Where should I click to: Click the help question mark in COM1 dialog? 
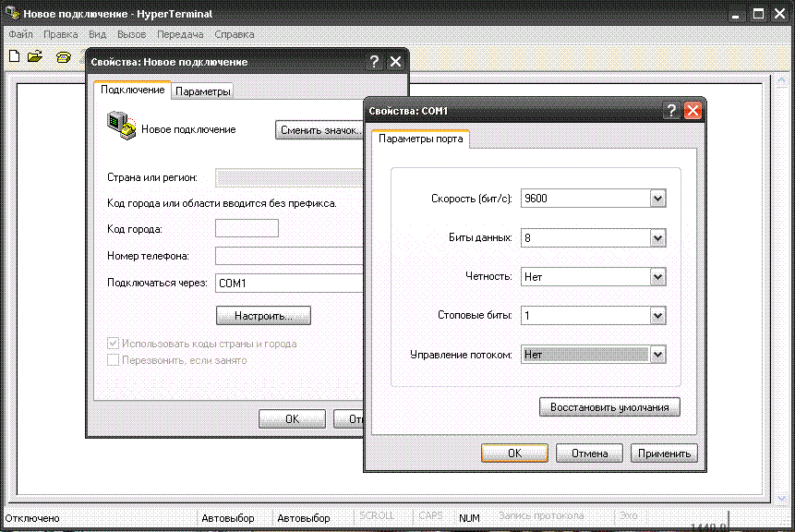click(671, 111)
